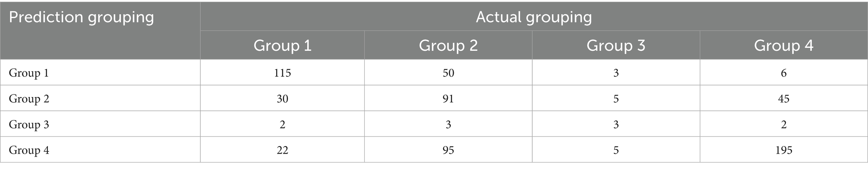The height and width of the screenshot is (170, 868).
Task: Click the Actual grouping header
Action: 533,17
